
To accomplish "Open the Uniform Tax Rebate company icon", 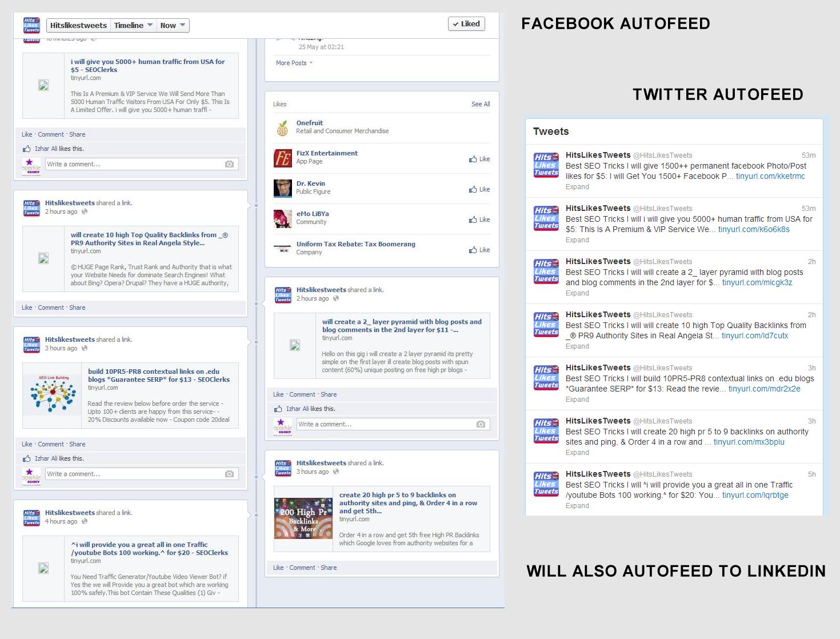I will 282,249.
